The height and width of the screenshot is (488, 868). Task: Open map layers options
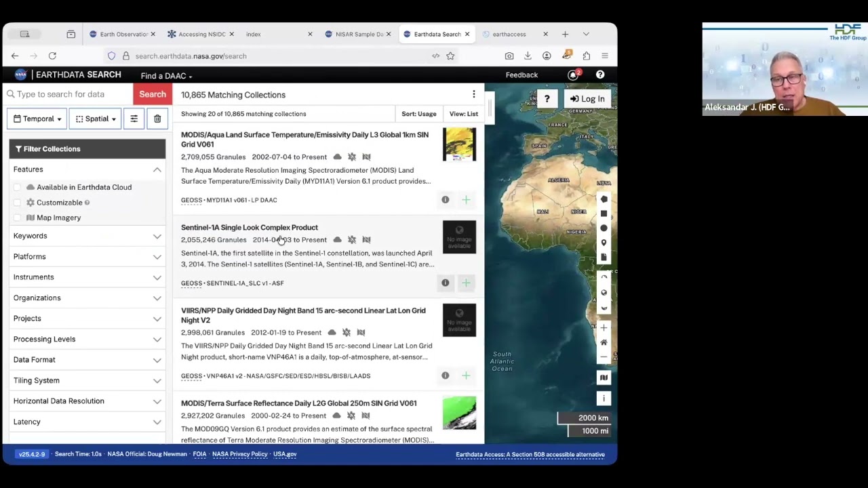pos(604,378)
